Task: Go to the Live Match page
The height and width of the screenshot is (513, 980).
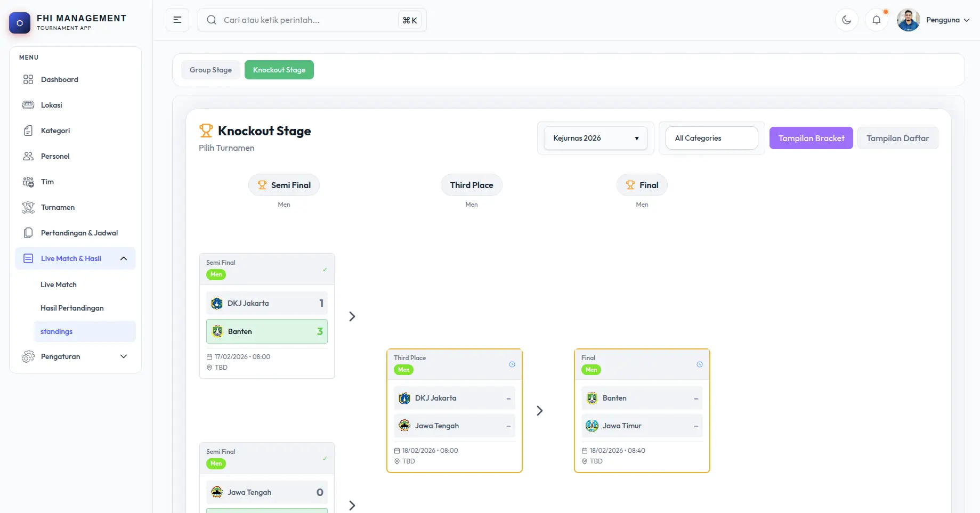Action: tap(59, 284)
